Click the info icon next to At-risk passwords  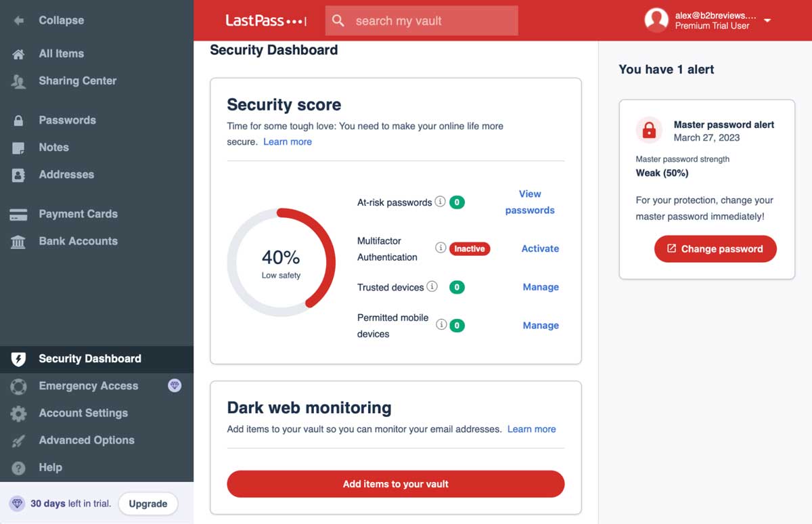click(x=441, y=202)
